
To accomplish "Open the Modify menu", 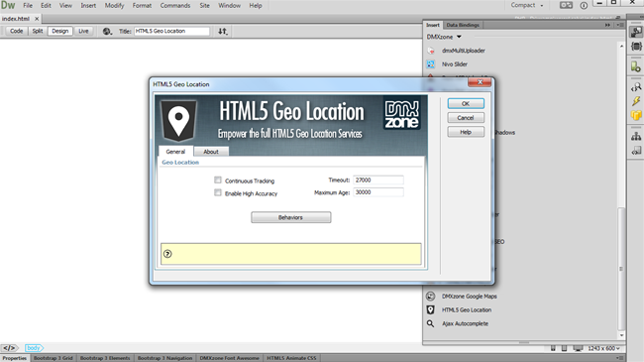I will coord(114,5).
